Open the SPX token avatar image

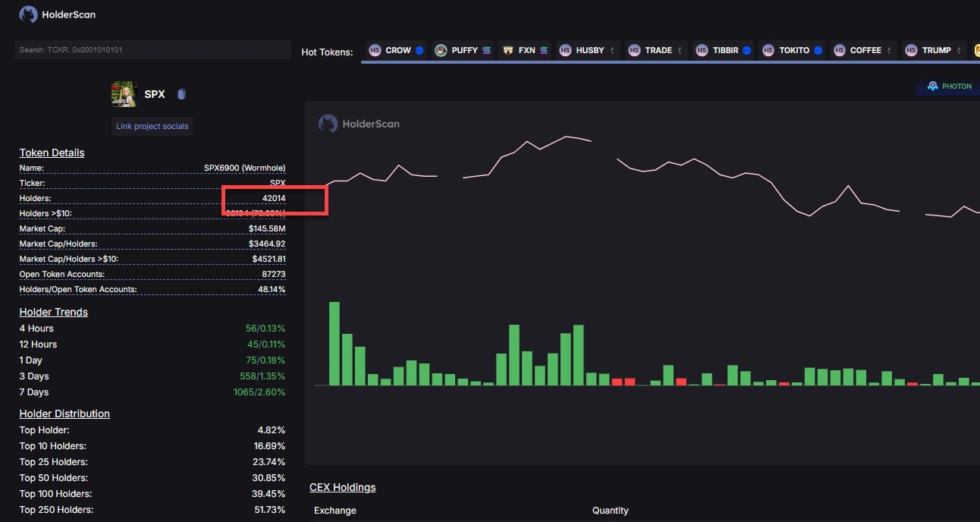click(x=124, y=94)
